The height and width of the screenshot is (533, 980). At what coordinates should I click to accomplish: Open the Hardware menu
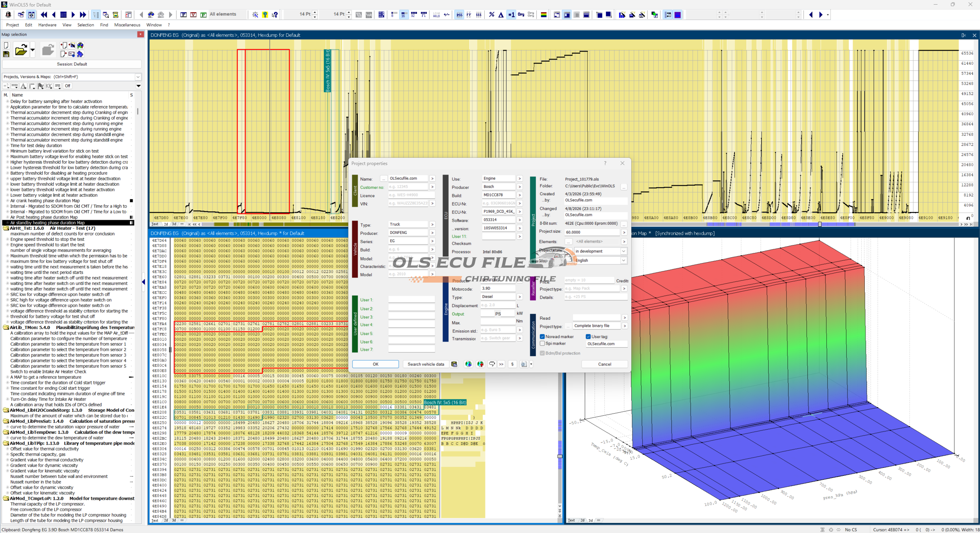click(x=47, y=25)
